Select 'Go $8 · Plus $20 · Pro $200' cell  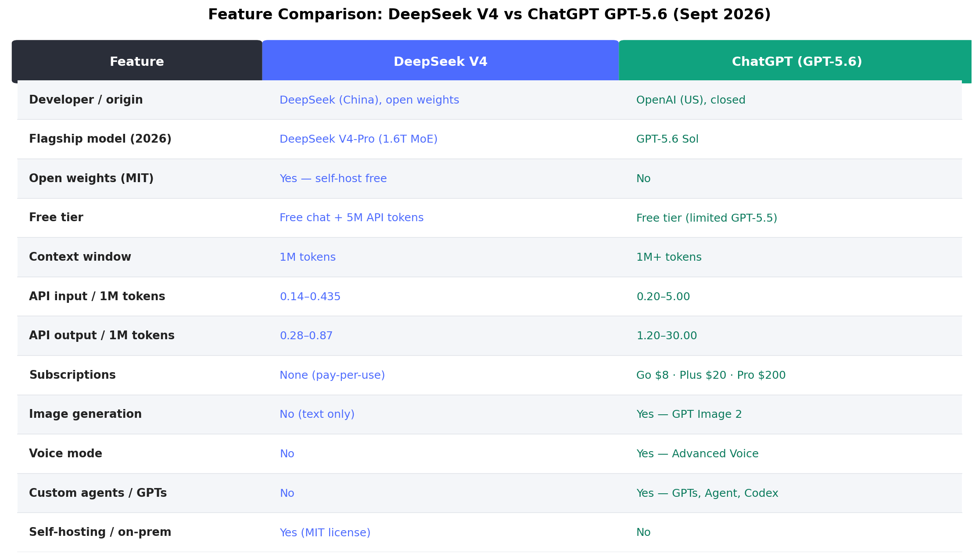[x=711, y=375]
